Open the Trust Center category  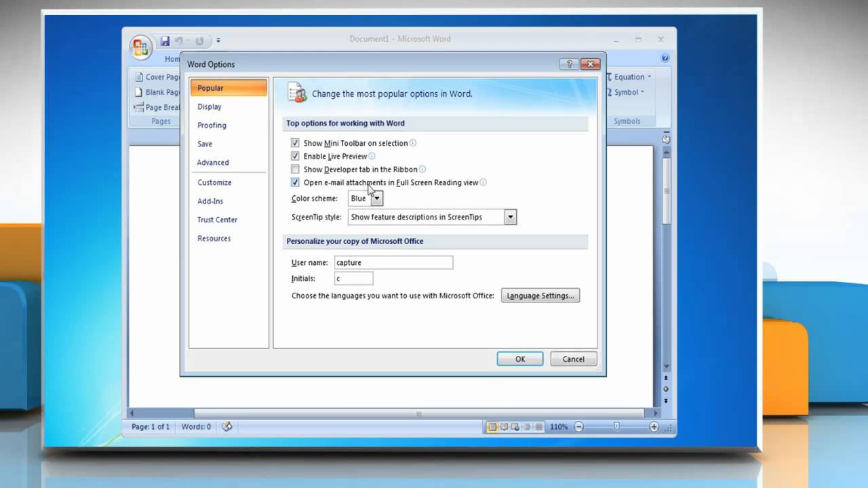tap(229, 220)
